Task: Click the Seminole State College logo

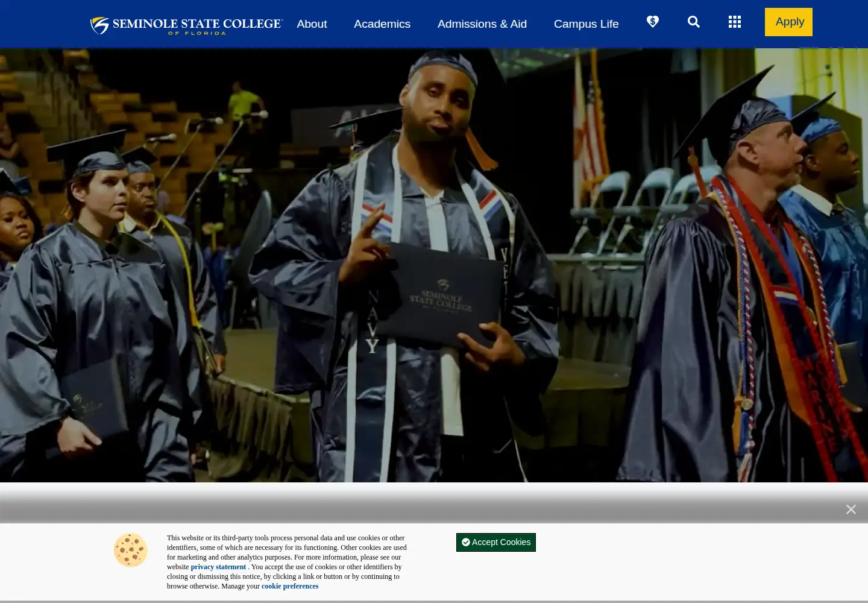Action: (x=186, y=25)
